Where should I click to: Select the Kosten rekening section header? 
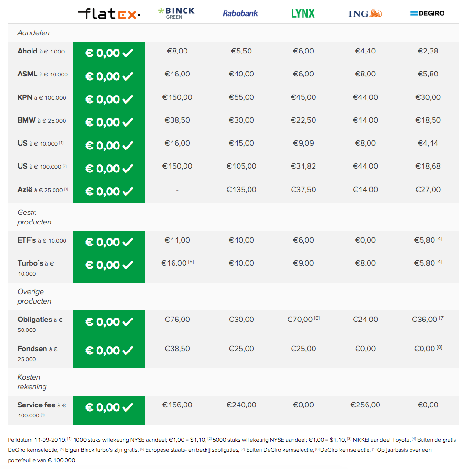(32, 382)
